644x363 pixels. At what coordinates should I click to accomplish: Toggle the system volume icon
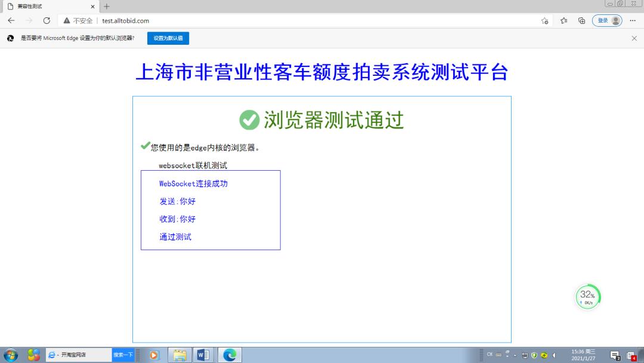click(x=553, y=355)
